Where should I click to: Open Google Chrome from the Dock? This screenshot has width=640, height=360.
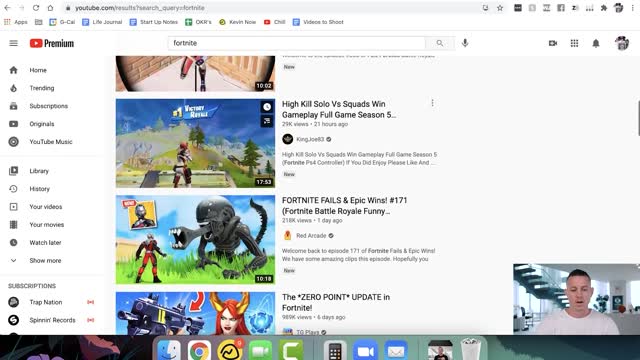(x=199, y=350)
